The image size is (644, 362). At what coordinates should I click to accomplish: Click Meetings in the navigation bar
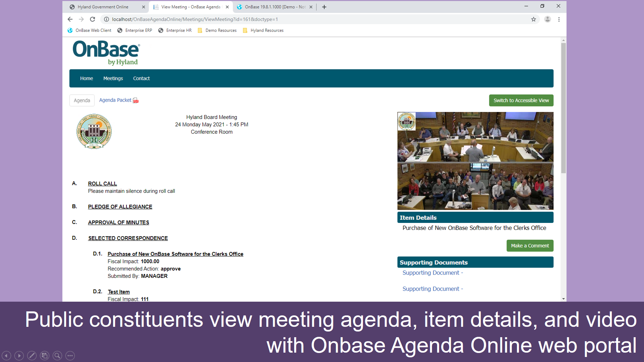click(113, 78)
